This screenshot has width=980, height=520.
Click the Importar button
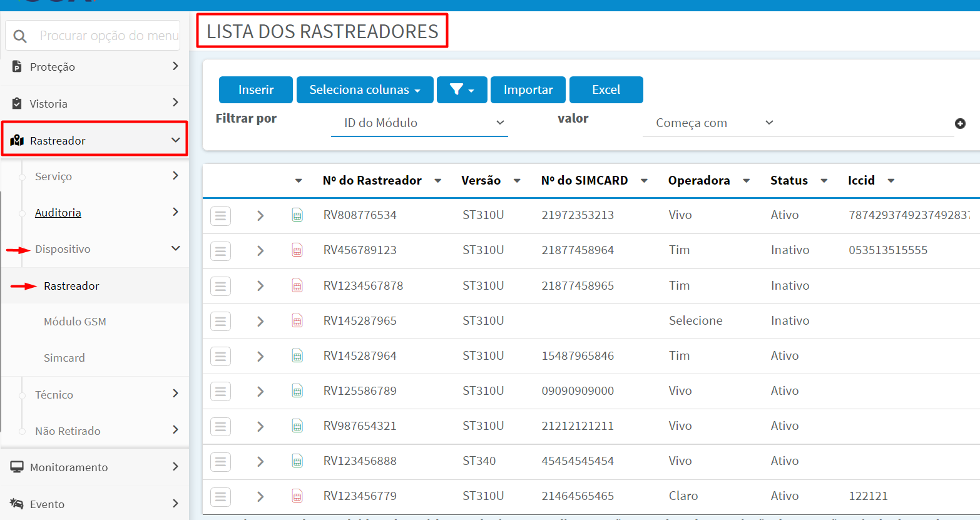[x=528, y=89]
